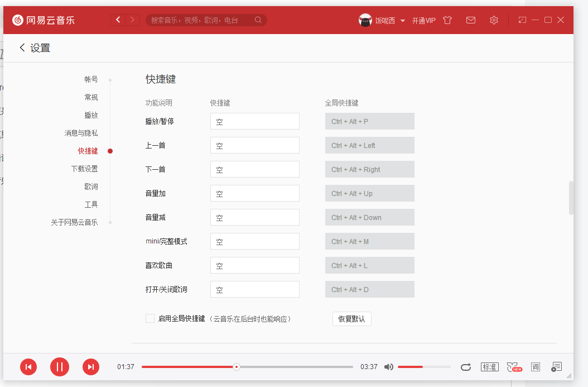Open sound quality selector labeled 标准
588x387 pixels.
(489, 367)
